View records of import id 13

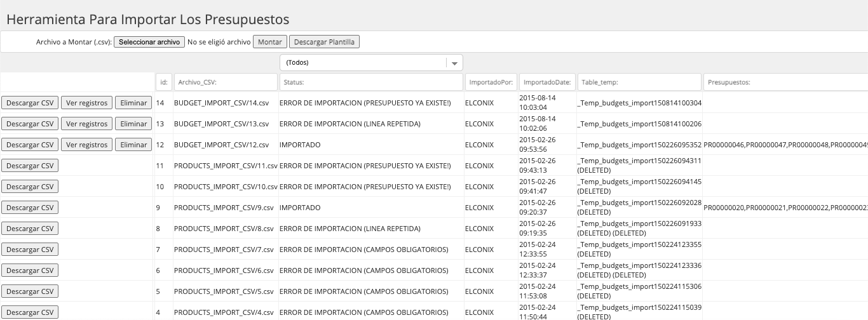tap(87, 124)
